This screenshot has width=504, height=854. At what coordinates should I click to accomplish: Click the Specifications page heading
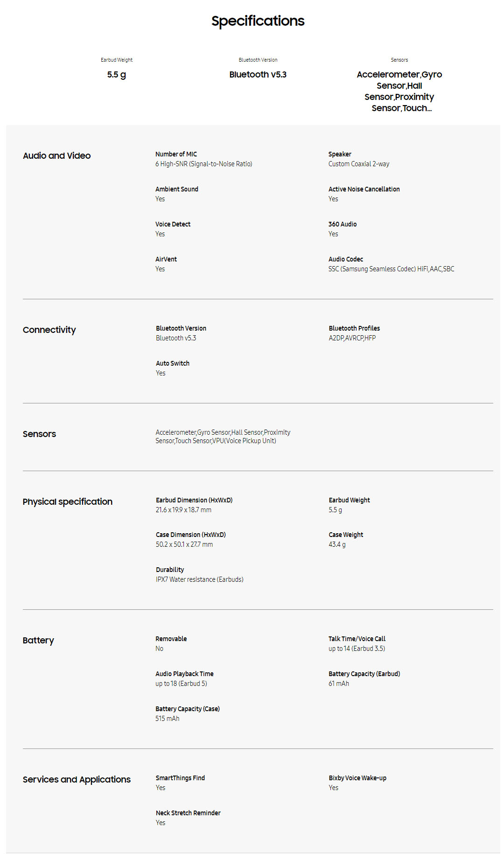pos(258,21)
